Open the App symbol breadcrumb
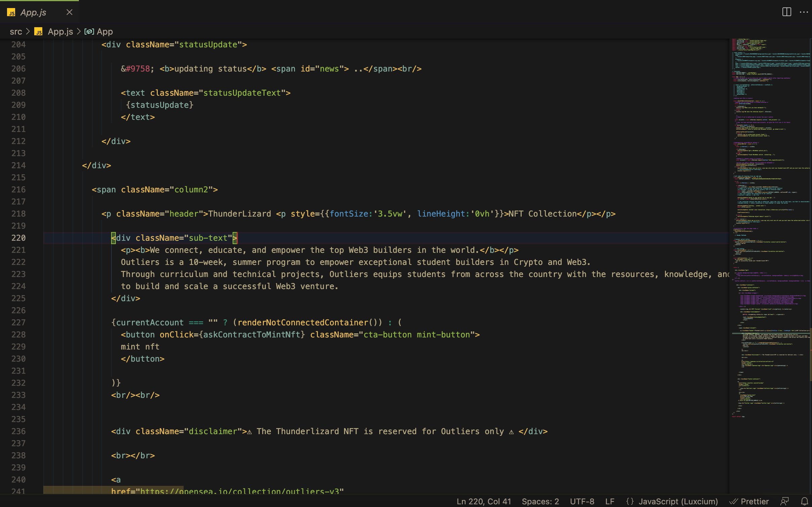This screenshot has height=507, width=812. pos(105,32)
